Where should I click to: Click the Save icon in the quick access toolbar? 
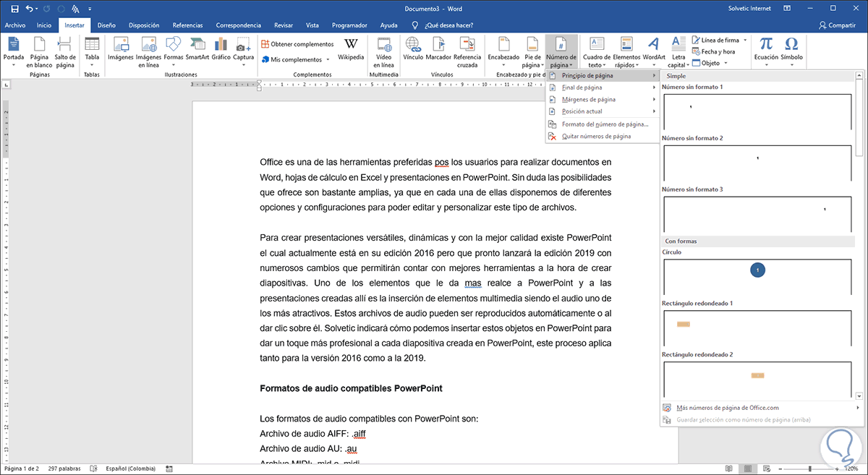(x=14, y=9)
